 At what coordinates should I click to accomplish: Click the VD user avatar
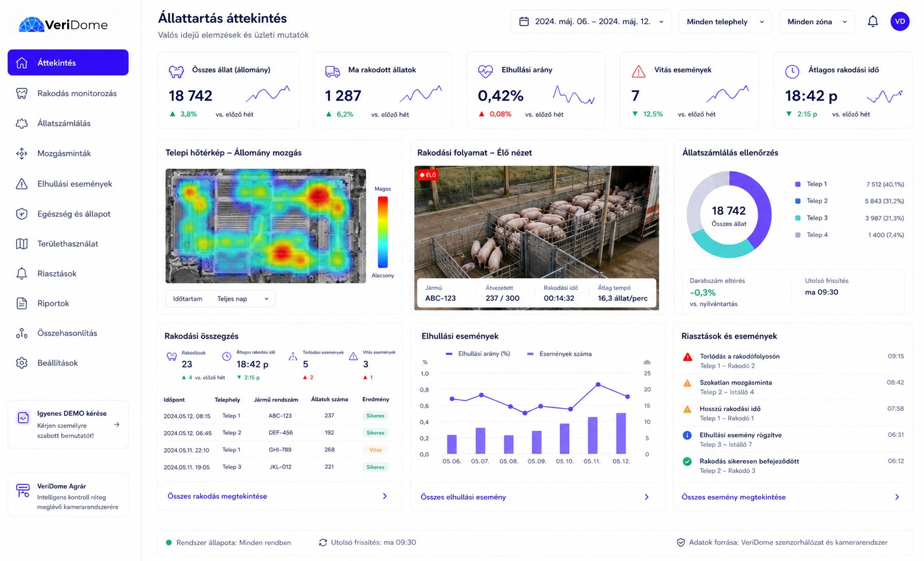tap(900, 21)
